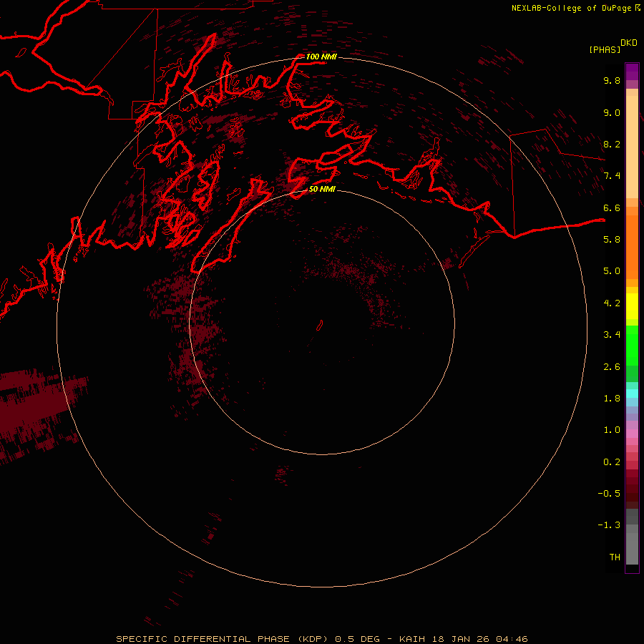The image size is (644, 644).
Task: Click the cyan color scale segment
Action: point(632,394)
